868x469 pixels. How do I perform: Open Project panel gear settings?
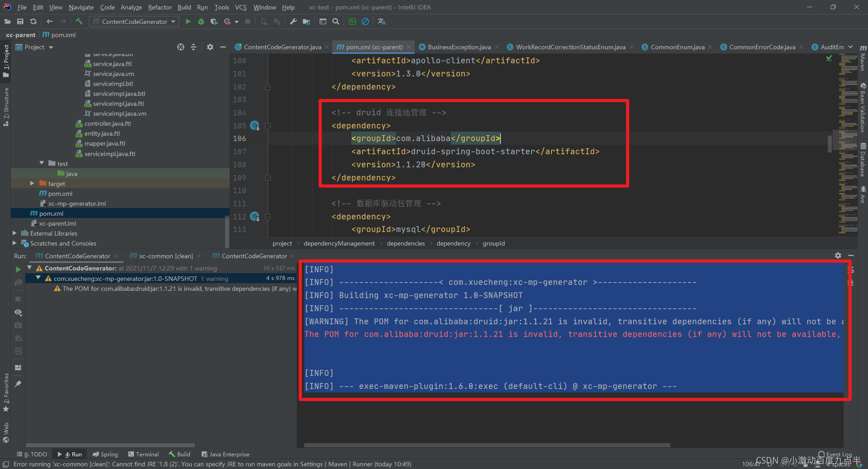click(x=210, y=47)
